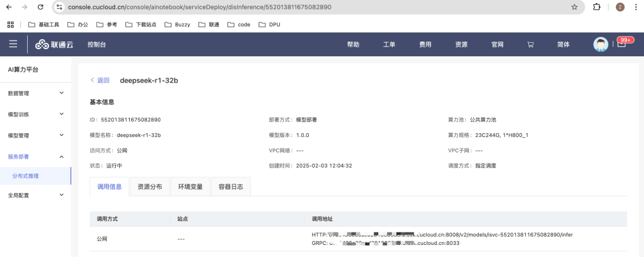Open 控制台 in the header
Image resolution: width=644 pixels, height=257 pixels.
97,44
